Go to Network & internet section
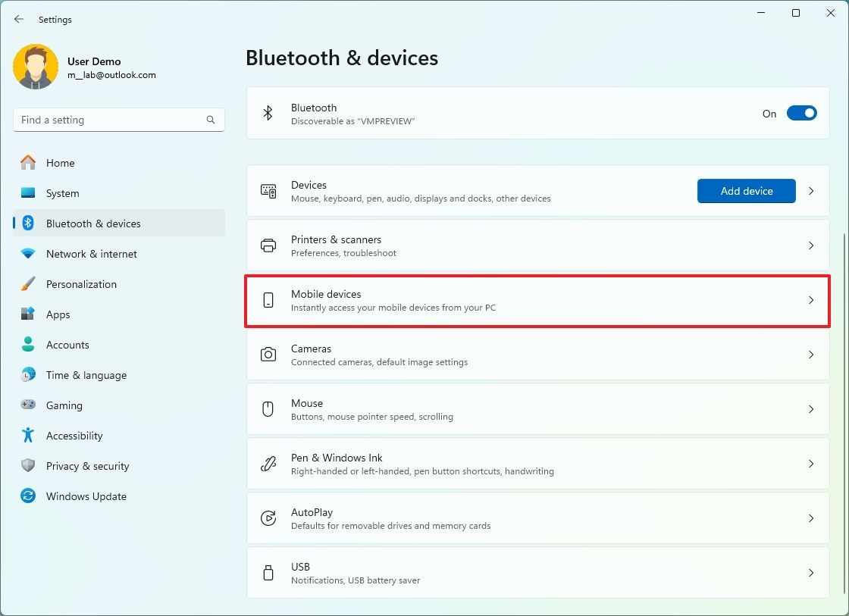 pyautogui.click(x=92, y=254)
